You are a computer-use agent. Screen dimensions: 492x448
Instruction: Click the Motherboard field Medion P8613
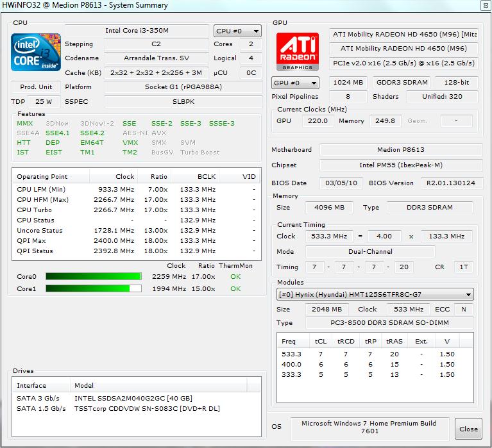click(401, 150)
